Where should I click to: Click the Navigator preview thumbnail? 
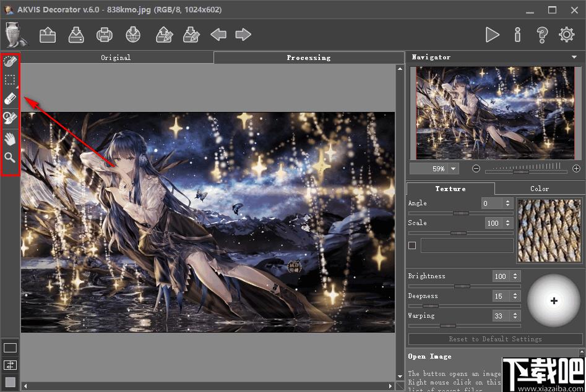pos(495,113)
